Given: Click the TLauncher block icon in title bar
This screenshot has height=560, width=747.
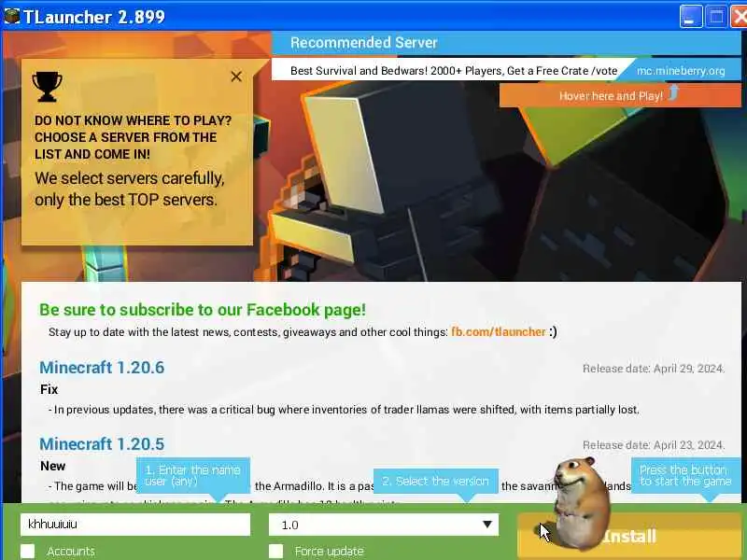Looking at the screenshot, I should 11,16.
